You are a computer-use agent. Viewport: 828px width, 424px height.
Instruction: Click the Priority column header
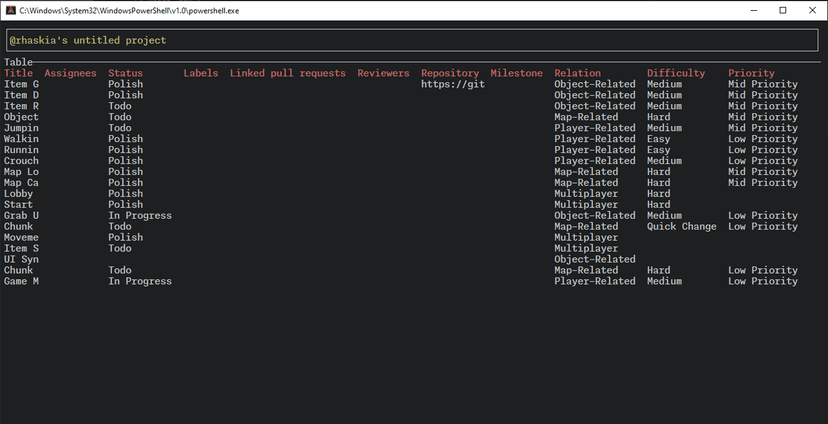[x=751, y=73]
